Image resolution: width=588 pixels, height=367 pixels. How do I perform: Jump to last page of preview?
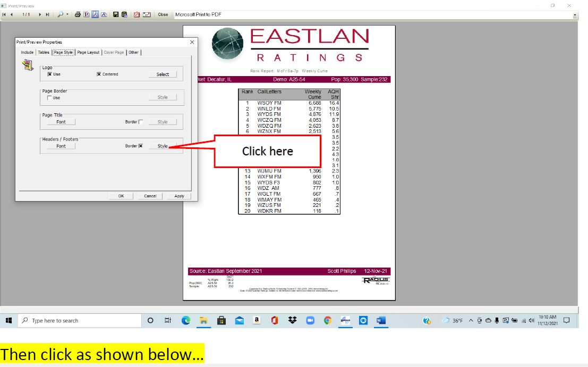pyautogui.click(x=47, y=15)
